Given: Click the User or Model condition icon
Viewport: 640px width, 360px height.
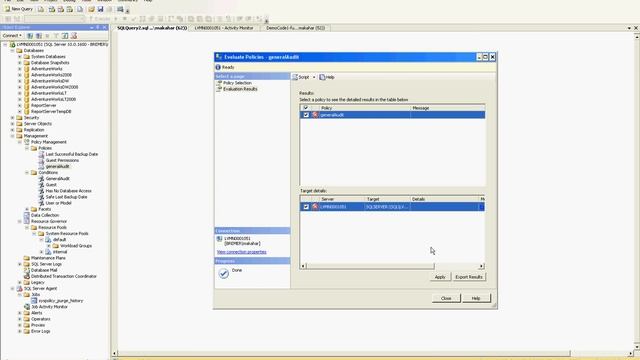Looking at the screenshot, I should pos(41,203).
